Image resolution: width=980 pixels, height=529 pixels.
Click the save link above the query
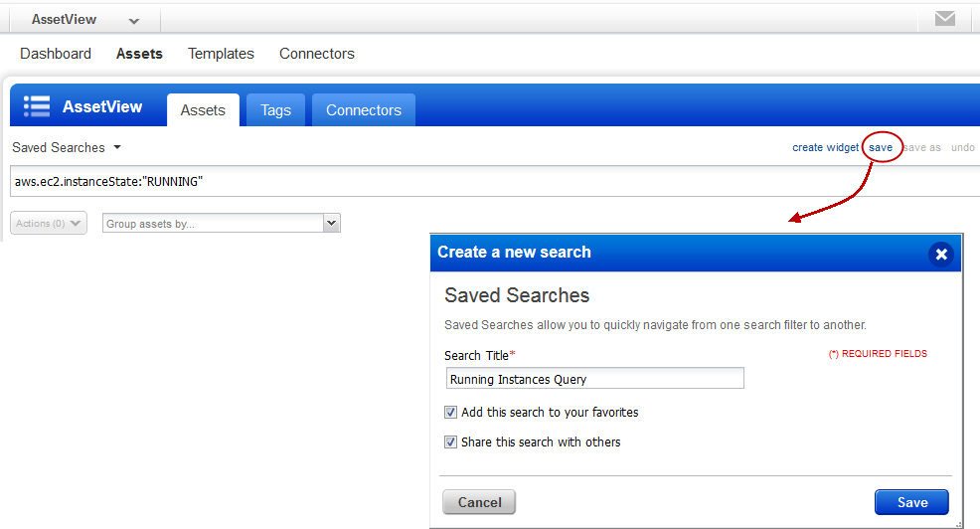(880, 147)
